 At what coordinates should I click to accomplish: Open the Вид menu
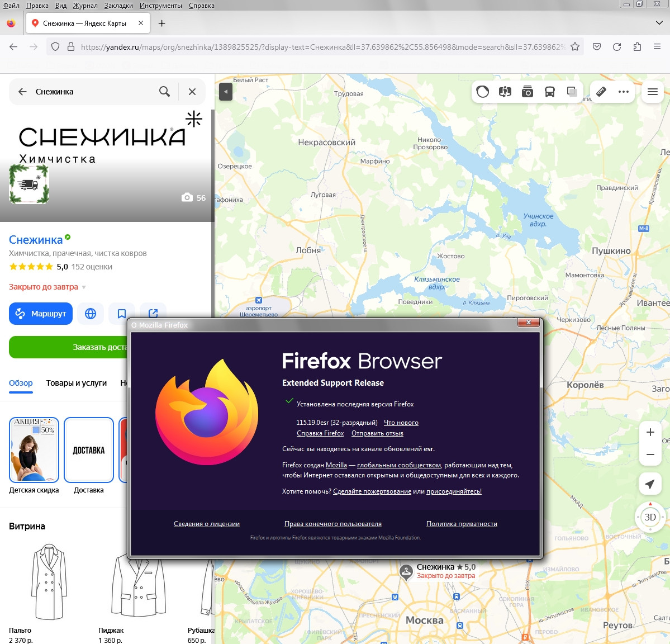[x=61, y=6]
